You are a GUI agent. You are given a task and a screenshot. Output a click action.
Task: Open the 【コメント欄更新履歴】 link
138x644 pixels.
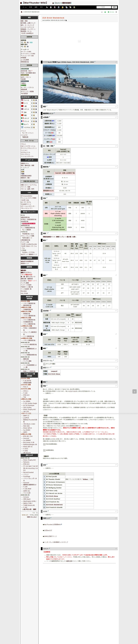click(x=63, y=3)
